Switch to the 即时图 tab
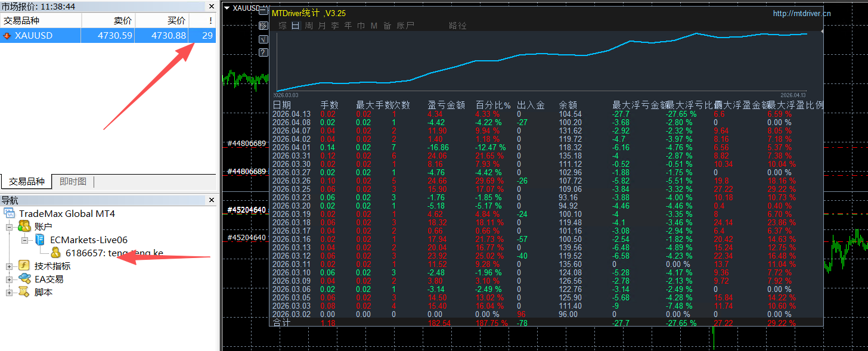Image resolution: width=868 pixels, height=351 pixels. 73,182
